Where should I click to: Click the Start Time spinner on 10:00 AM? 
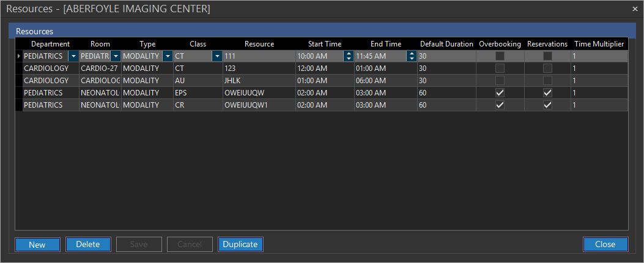[349, 56]
